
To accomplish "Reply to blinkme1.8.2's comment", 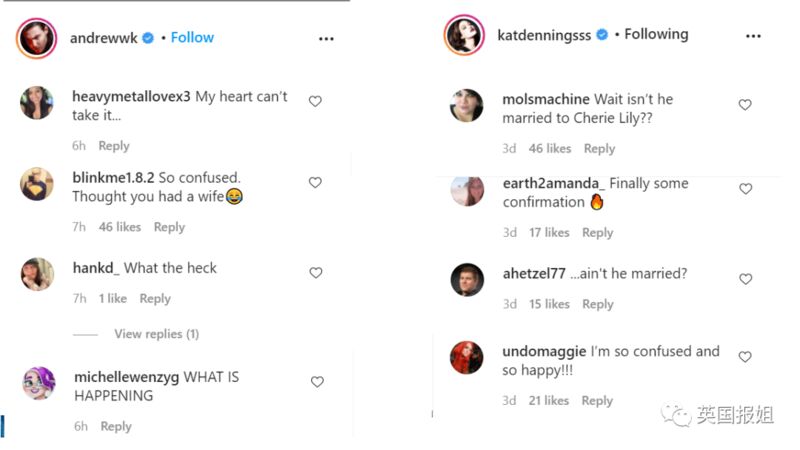I will click(169, 227).
